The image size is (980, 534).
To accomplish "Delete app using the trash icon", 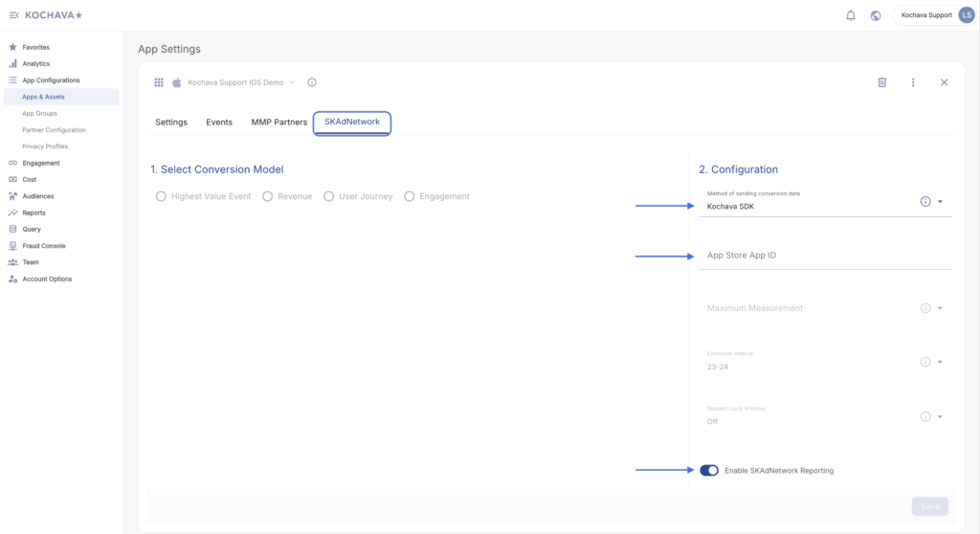I will 882,82.
